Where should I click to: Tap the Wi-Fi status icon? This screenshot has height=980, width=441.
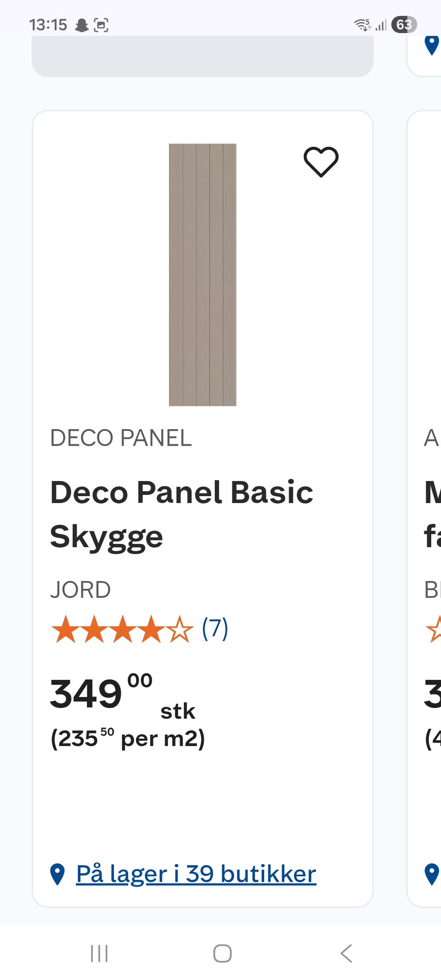click(x=362, y=25)
